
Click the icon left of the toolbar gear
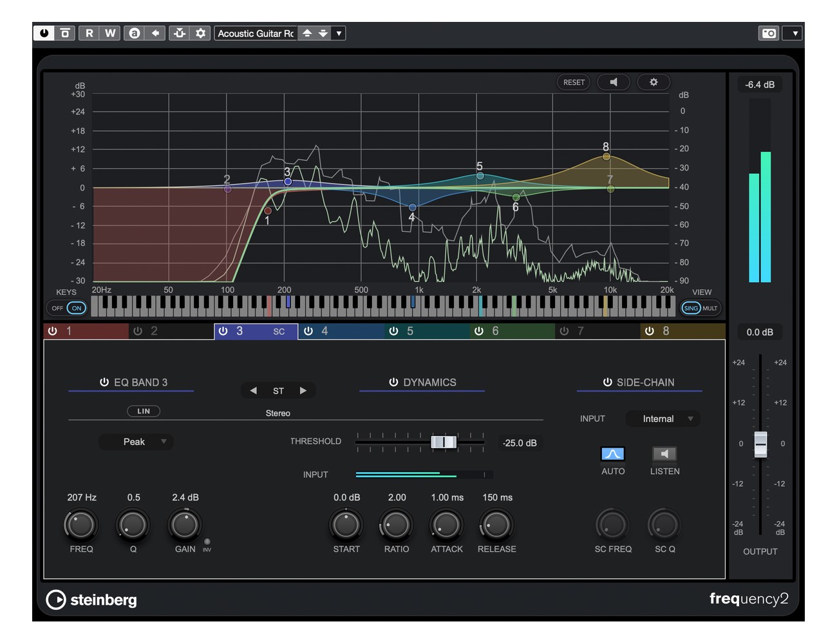pyautogui.click(x=180, y=33)
